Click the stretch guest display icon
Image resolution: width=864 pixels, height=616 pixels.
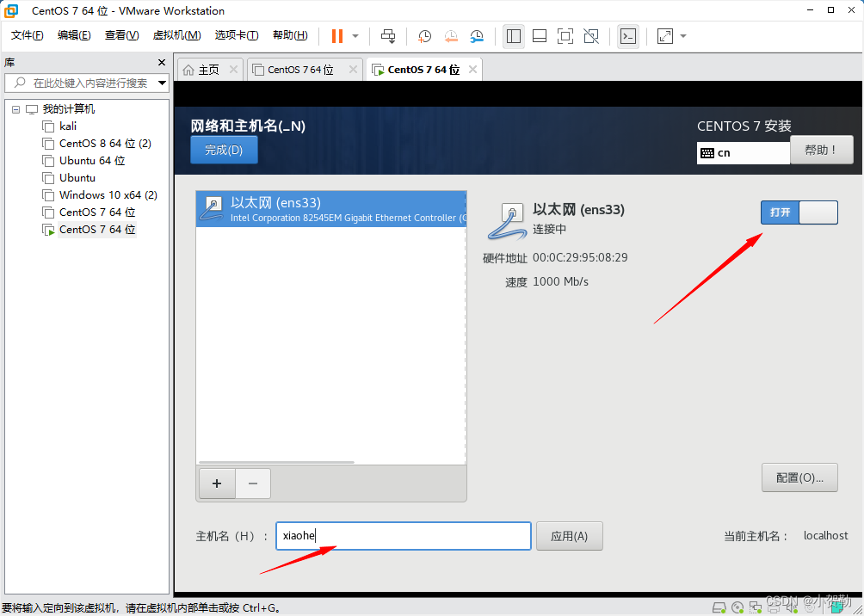point(665,36)
